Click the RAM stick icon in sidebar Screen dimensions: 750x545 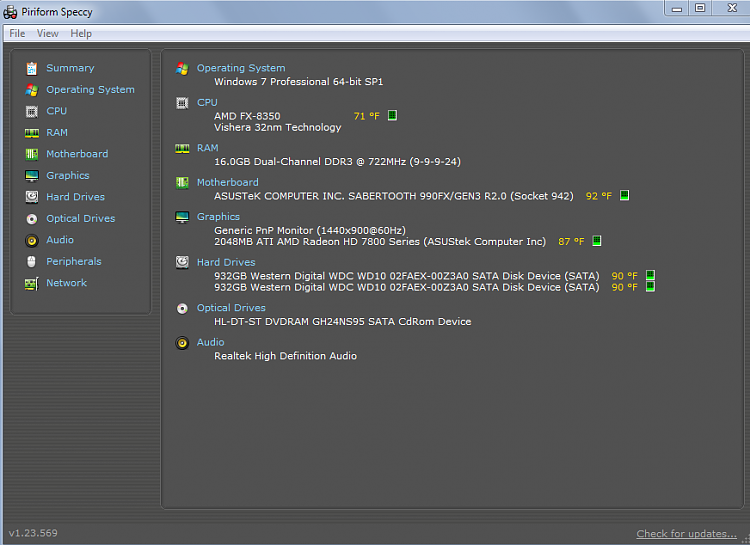pos(32,133)
